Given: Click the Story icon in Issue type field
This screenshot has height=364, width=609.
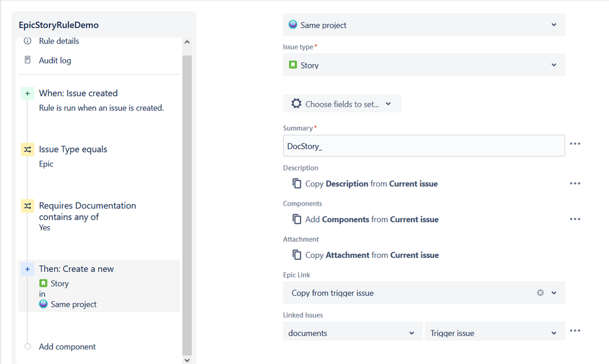Looking at the screenshot, I should point(293,65).
